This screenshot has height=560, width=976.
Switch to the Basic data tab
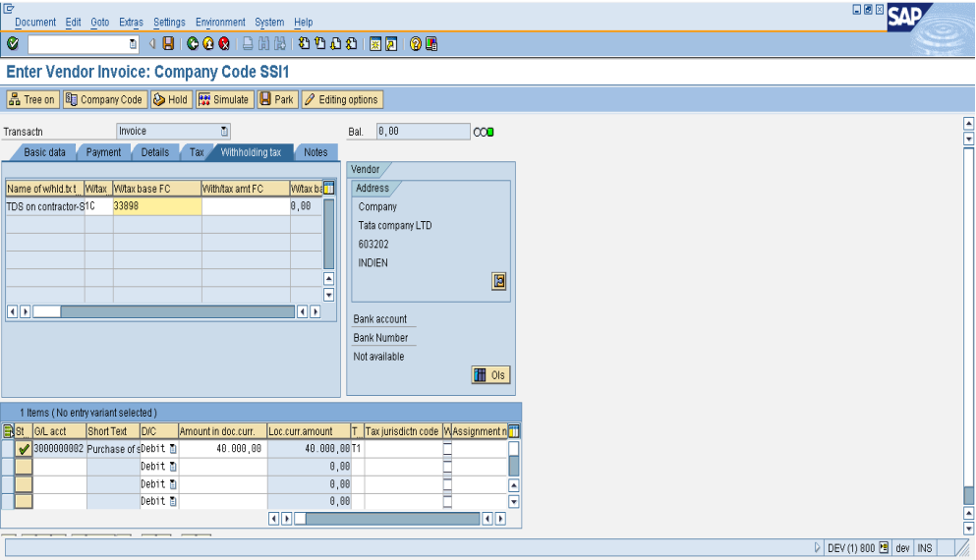pyautogui.click(x=44, y=152)
